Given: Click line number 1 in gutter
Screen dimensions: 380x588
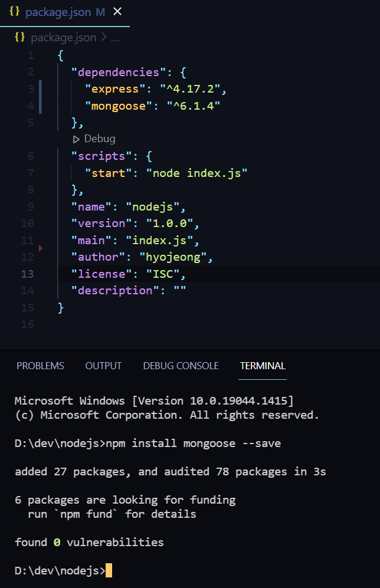Looking at the screenshot, I should [x=31, y=55].
